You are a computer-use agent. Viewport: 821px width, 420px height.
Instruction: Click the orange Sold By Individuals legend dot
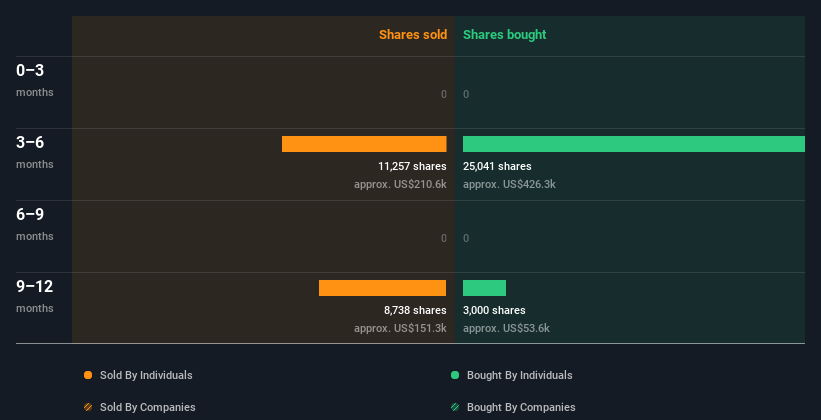[x=88, y=375]
